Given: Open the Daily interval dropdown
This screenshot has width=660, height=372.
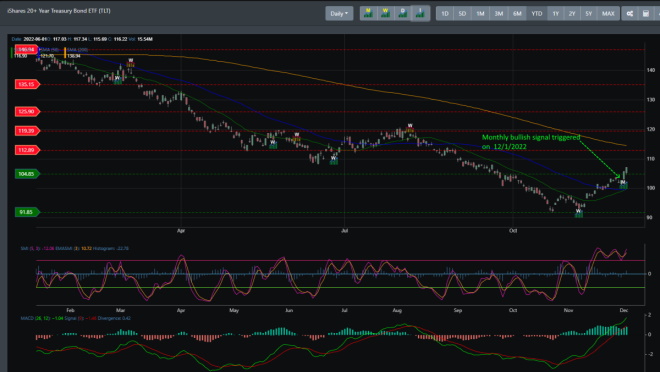Looking at the screenshot, I should point(339,13).
